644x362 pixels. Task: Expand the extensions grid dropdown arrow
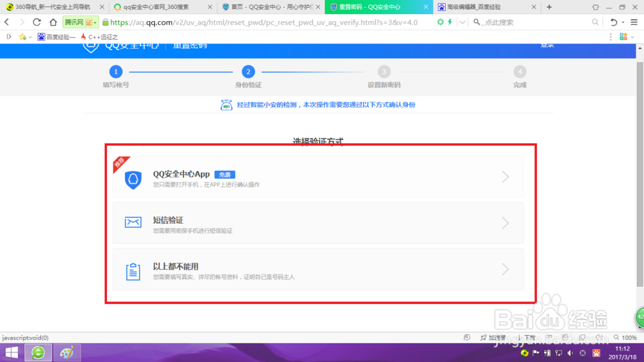click(x=632, y=37)
